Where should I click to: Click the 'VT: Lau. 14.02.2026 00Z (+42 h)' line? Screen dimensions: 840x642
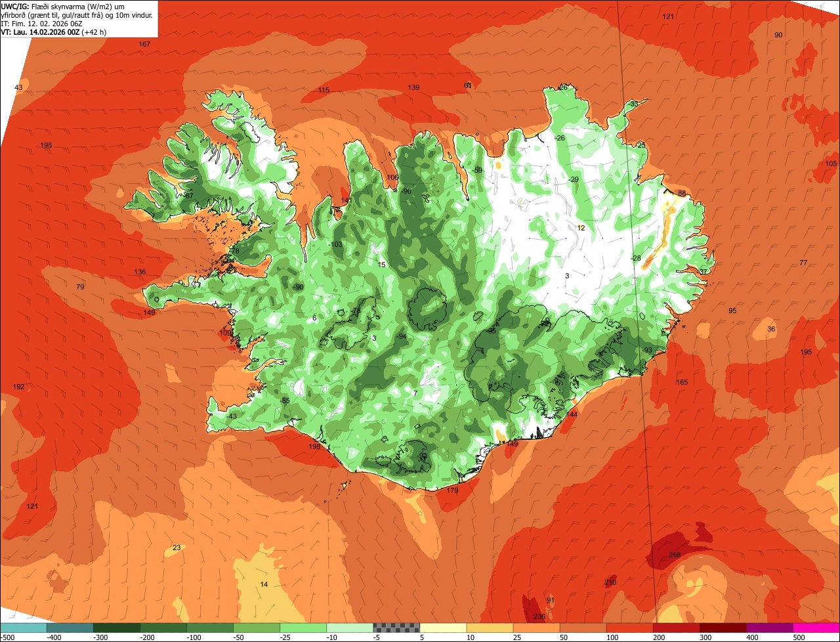coord(54,32)
